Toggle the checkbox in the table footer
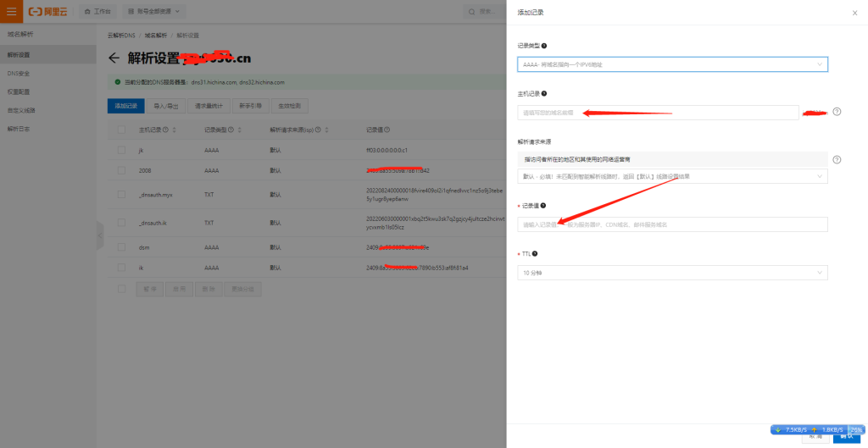The image size is (868, 448). [x=121, y=289]
